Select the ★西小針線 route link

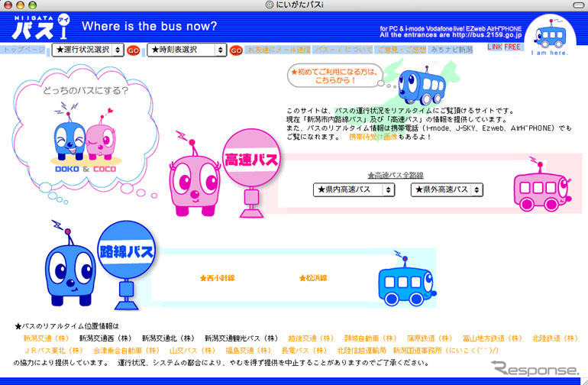217,278
